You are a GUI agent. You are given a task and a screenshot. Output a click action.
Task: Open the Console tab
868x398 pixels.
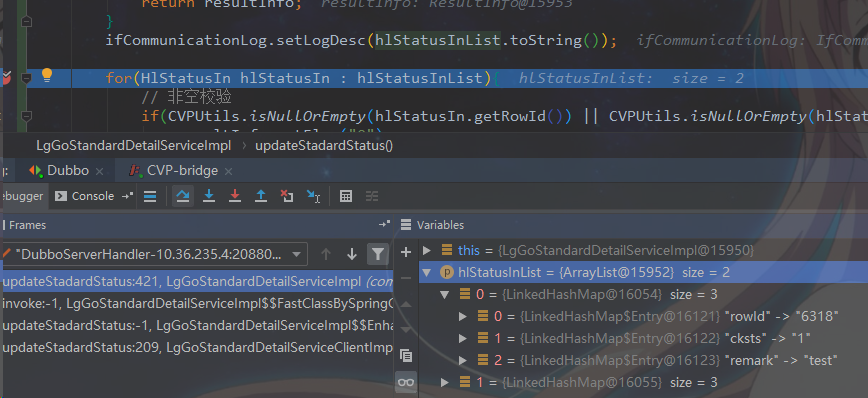pyautogui.click(x=86, y=196)
